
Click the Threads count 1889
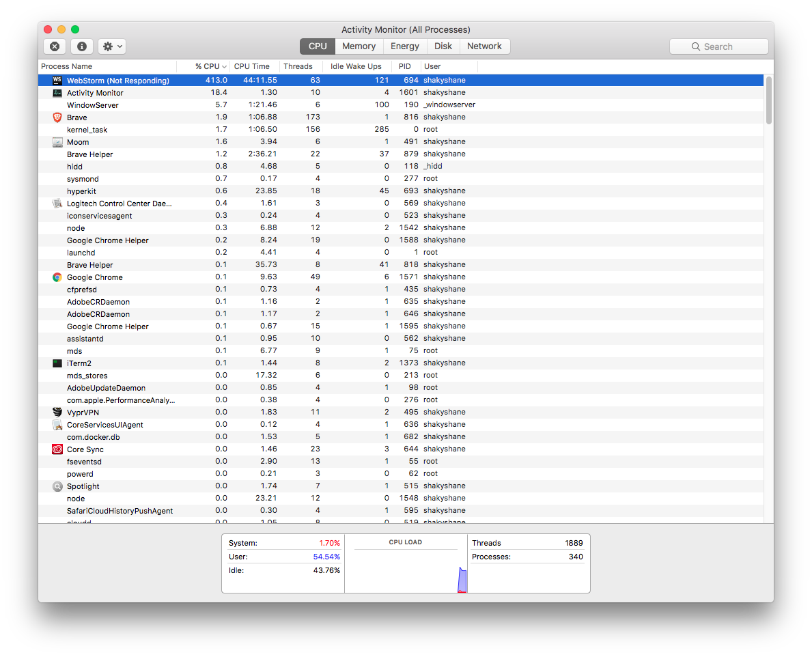(574, 543)
